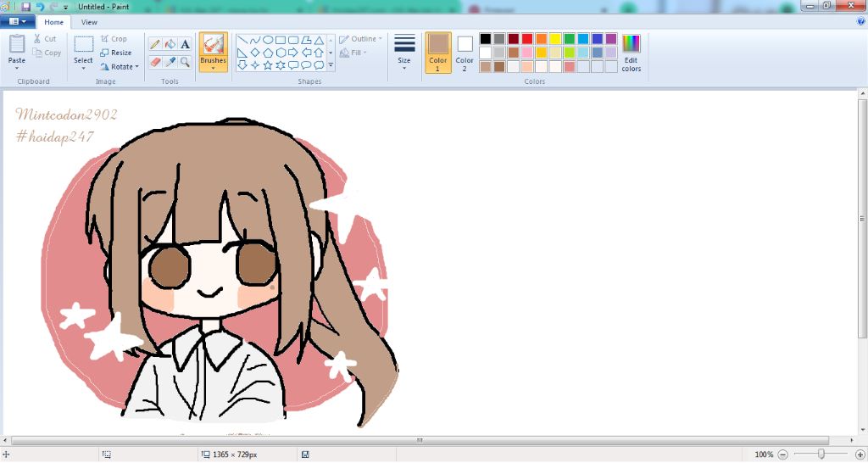Click the Resize button

point(115,53)
